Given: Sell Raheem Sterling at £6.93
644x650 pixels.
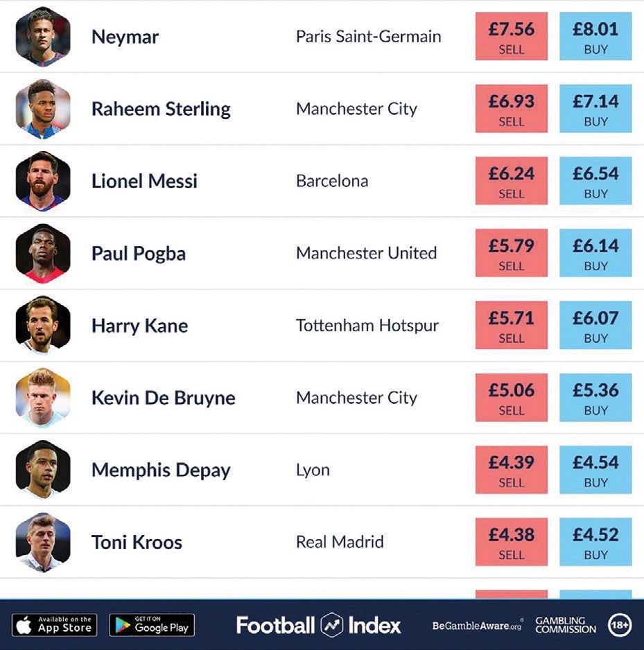Looking at the screenshot, I should (512, 109).
